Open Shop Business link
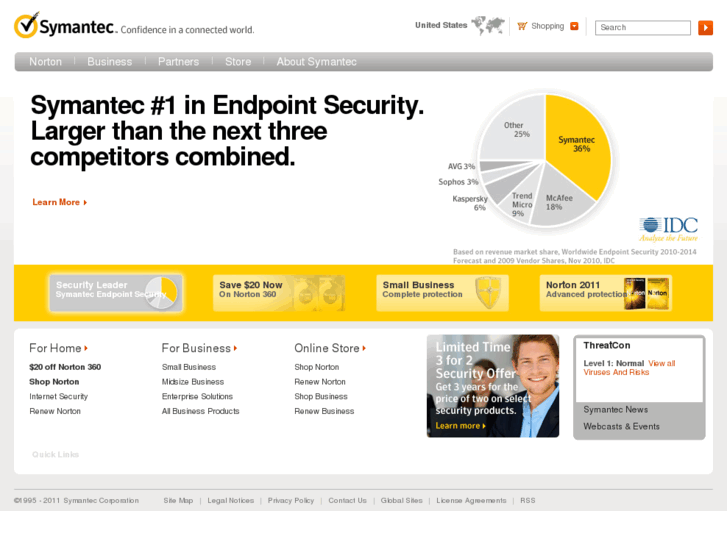This screenshot has width=727, height=545. click(321, 397)
